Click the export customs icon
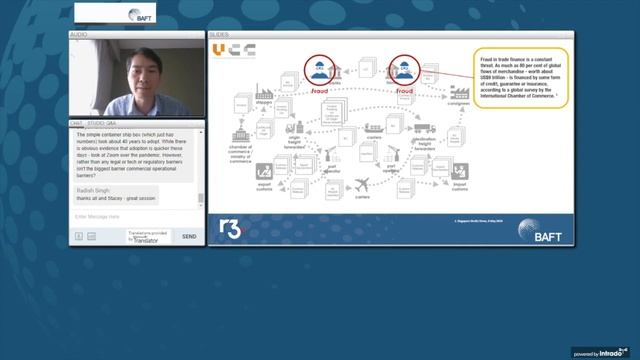Viewport: 640px width, 360px height. point(264,172)
